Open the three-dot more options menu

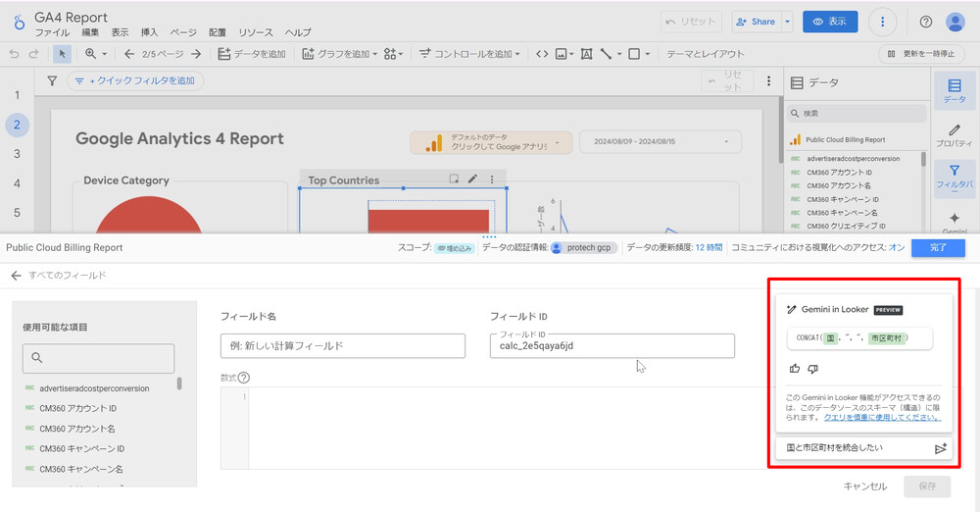883,22
